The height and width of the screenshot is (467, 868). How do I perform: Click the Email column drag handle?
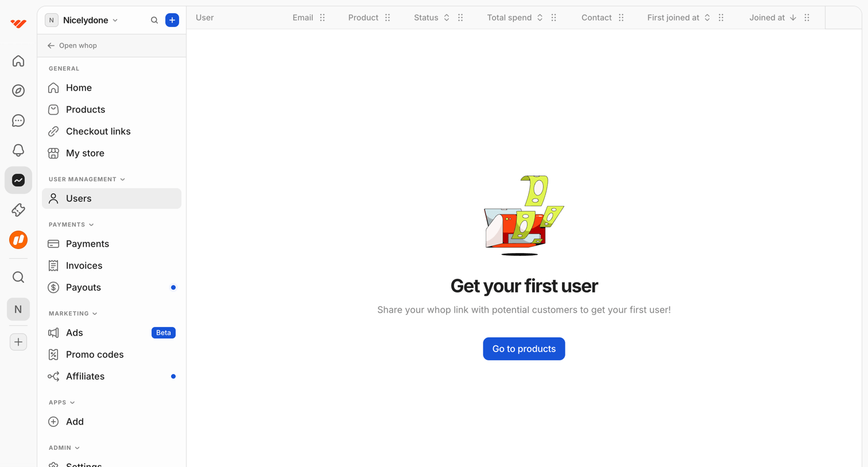coord(323,18)
